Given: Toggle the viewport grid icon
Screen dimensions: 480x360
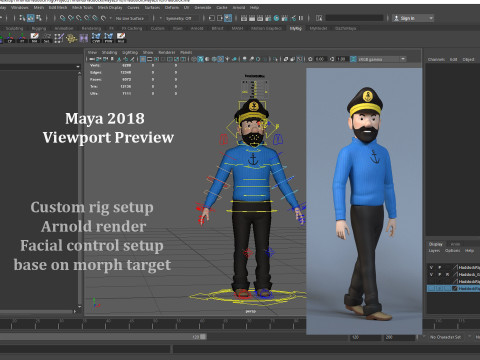Looking at the screenshot, I should tap(143, 59).
